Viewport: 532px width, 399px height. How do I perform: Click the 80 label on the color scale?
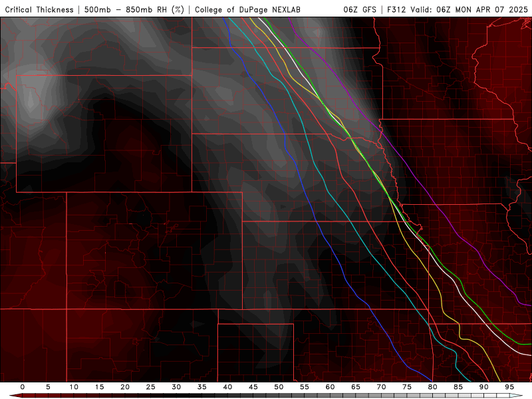(432, 387)
